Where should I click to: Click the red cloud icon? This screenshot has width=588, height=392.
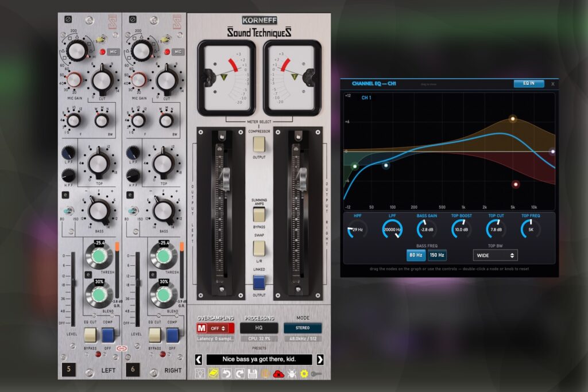(x=278, y=374)
